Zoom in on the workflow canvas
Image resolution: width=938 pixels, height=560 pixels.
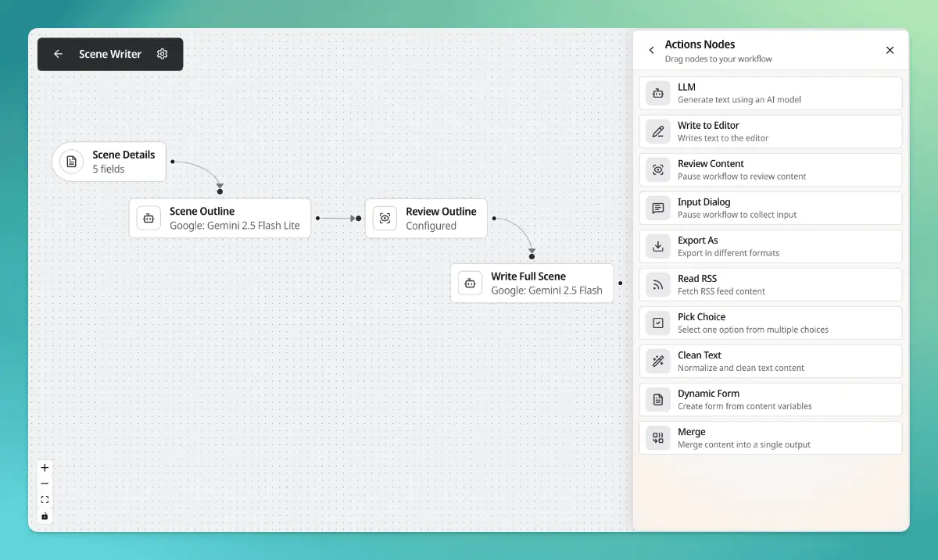coord(45,468)
